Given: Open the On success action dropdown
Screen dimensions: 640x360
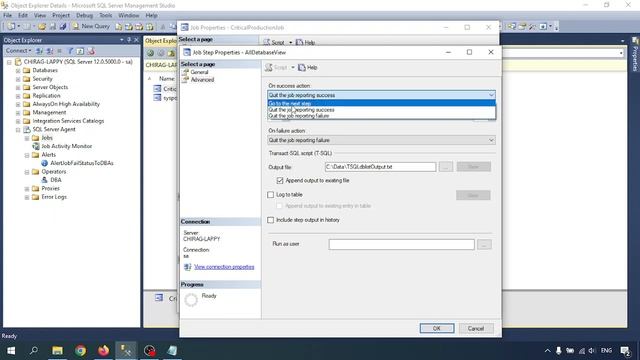Looking at the screenshot, I should [382, 95].
